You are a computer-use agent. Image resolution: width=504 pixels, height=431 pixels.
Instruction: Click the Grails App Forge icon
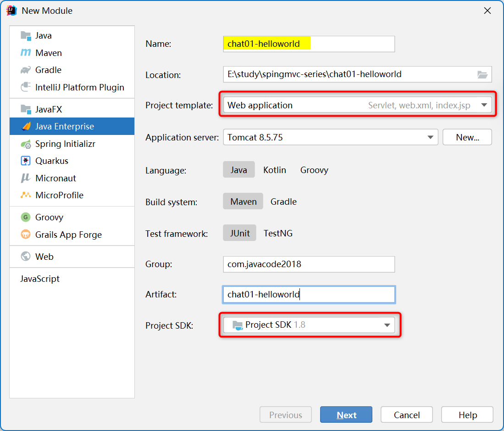click(x=26, y=234)
